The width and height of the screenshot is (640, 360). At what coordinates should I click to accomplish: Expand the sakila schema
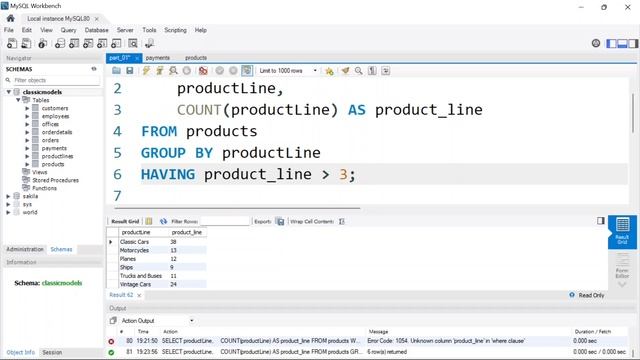tap(8, 196)
